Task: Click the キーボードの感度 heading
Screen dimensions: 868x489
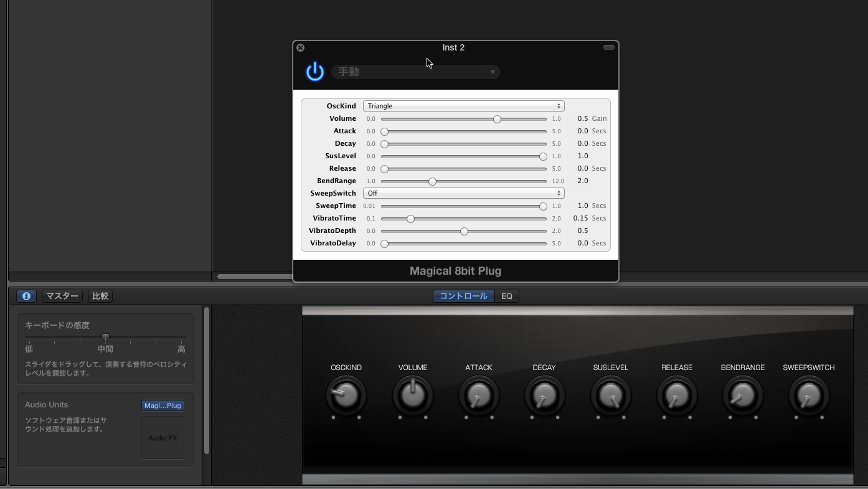Action: (57, 325)
